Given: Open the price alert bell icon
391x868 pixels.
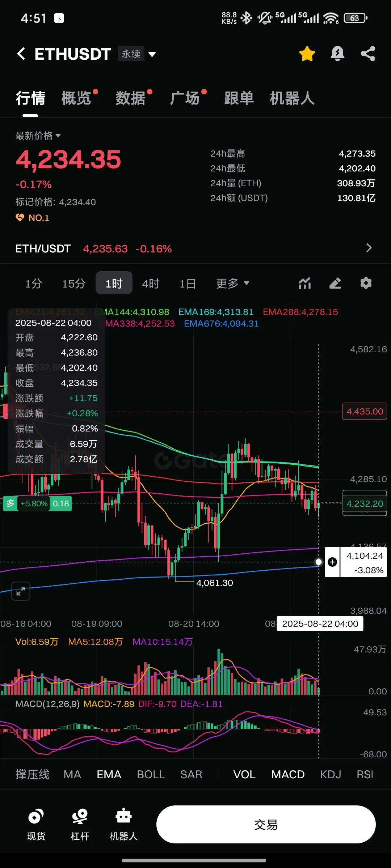Looking at the screenshot, I should (337, 54).
